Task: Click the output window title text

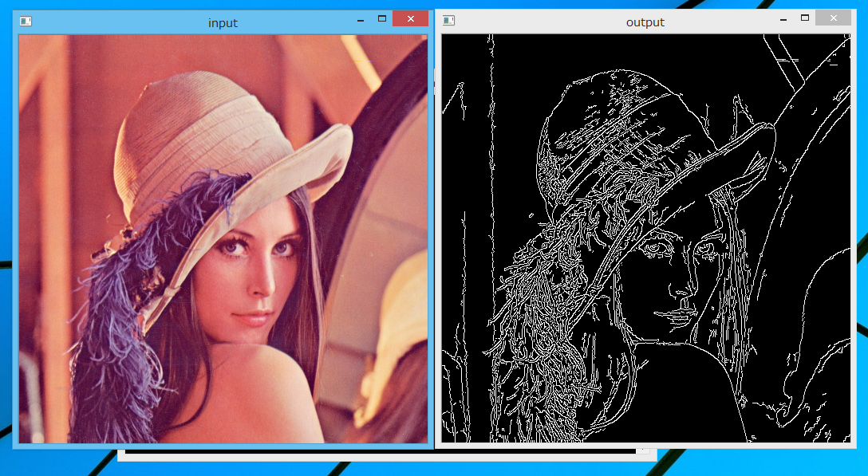Action: click(x=645, y=22)
